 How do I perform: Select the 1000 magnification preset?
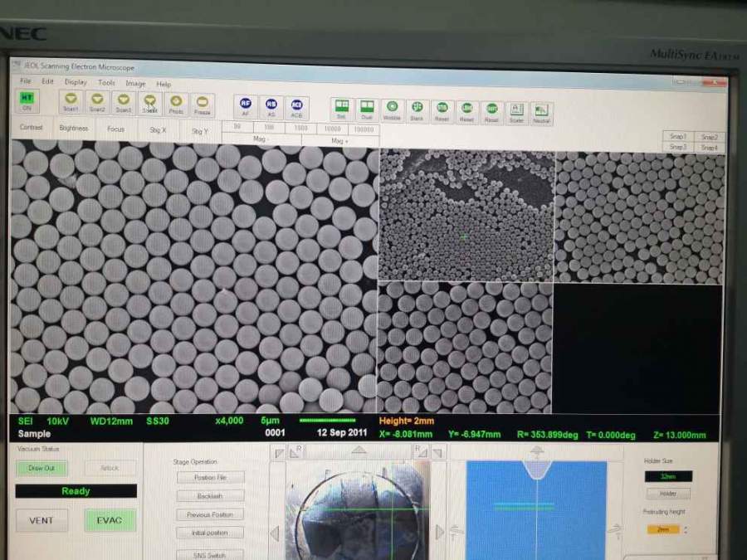(x=301, y=129)
